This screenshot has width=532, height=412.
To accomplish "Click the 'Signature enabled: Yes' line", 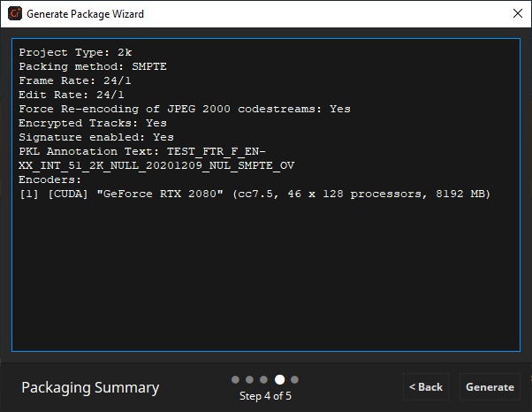I will [x=96, y=137].
